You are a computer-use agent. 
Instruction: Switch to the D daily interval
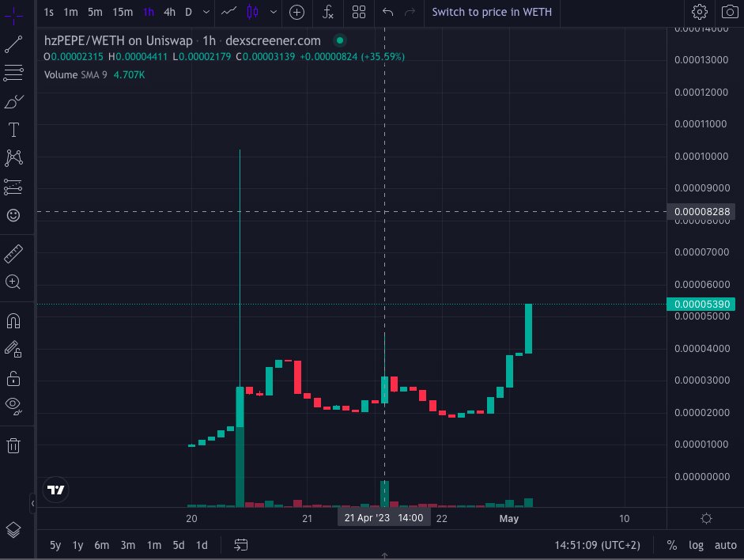click(x=188, y=13)
